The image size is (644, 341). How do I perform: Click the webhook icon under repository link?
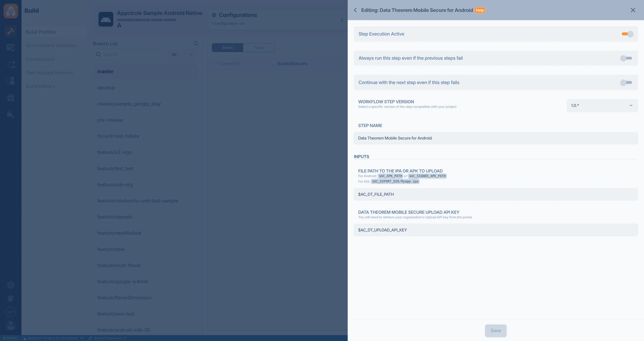point(119,25)
